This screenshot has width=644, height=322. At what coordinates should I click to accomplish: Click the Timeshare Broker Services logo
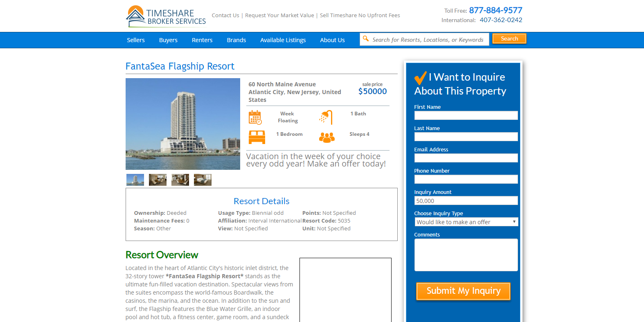(166, 16)
